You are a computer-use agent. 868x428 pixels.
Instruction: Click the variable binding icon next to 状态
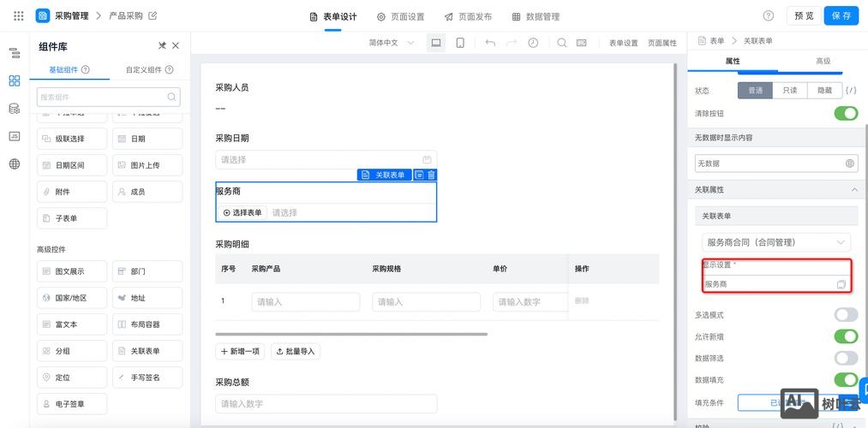852,90
